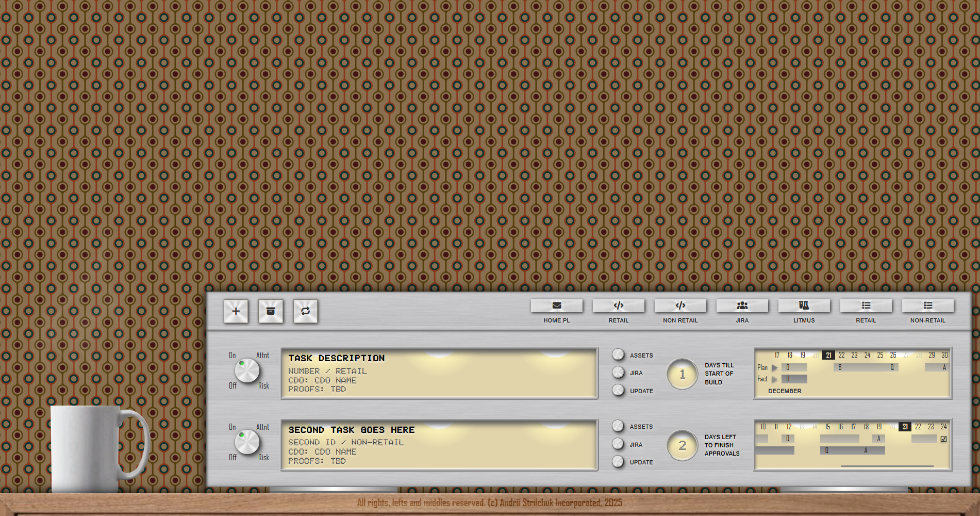The image size is (980, 516).
Task: Expand the Fact row arrow in December calendar
Action: coord(774,379)
